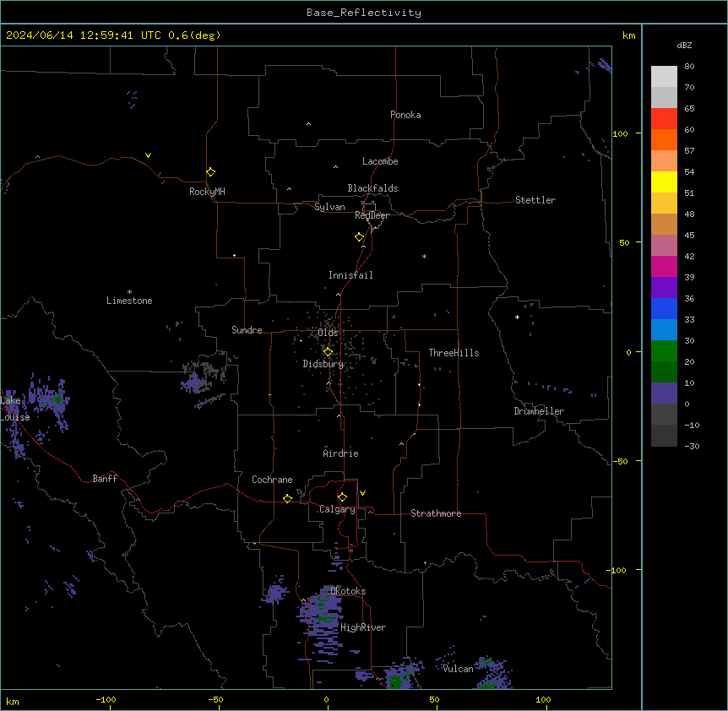The height and width of the screenshot is (711, 728).
Task: Click the yellow diamond marker between Olds and Didsbury
Action: click(x=328, y=351)
